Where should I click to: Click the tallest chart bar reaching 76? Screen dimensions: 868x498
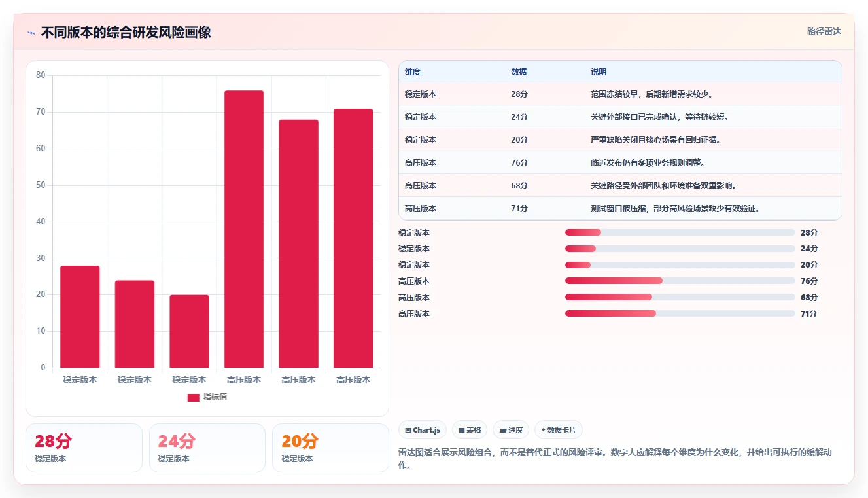[x=244, y=229]
